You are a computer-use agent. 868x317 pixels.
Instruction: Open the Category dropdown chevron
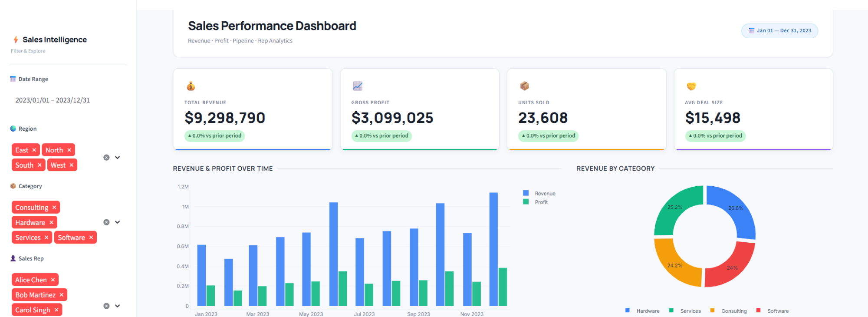[118, 222]
